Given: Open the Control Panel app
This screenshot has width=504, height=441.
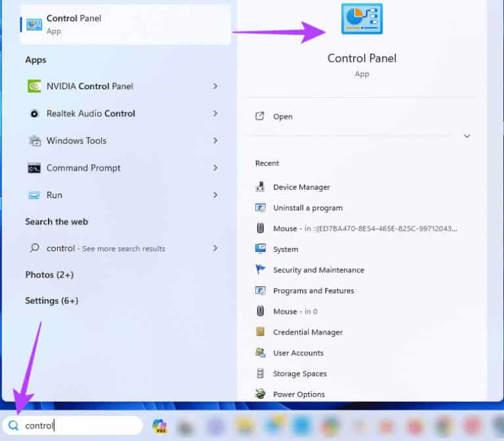Looking at the screenshot, I should [283, 116].
